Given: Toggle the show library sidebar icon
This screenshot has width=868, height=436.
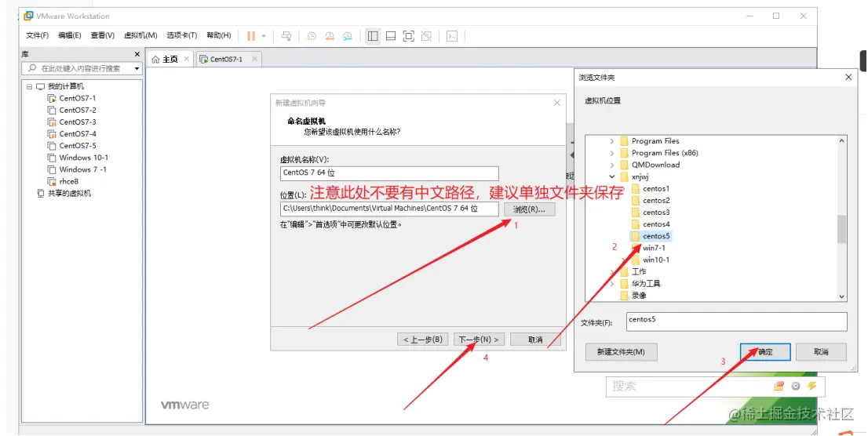Looking at the screenshot, I should (373, 36).
